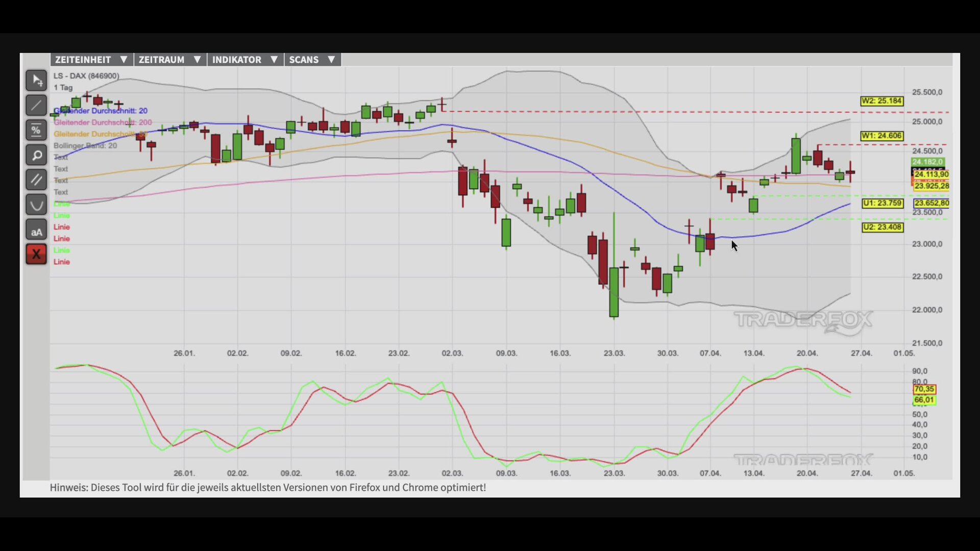Click the red X delete button

36,254
